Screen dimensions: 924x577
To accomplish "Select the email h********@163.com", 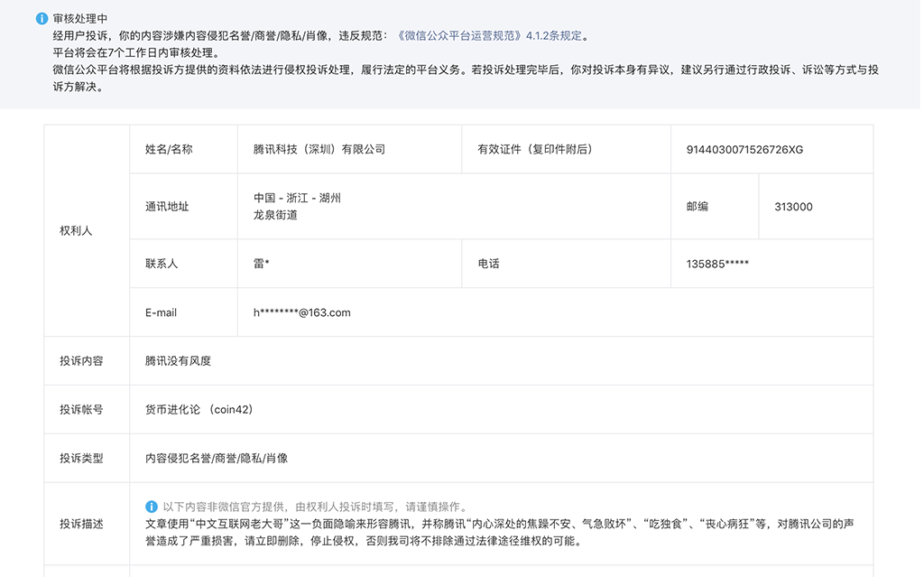I will tap(301, 312).
